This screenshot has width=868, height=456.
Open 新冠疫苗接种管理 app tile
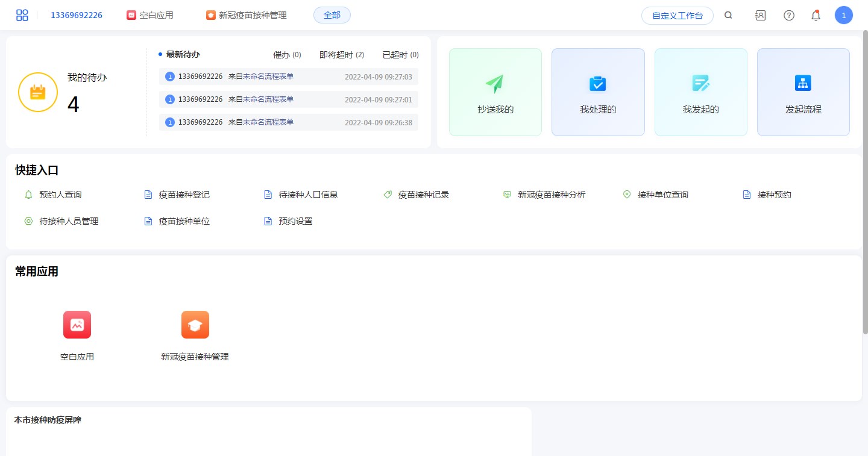click(x=195, y=335)
